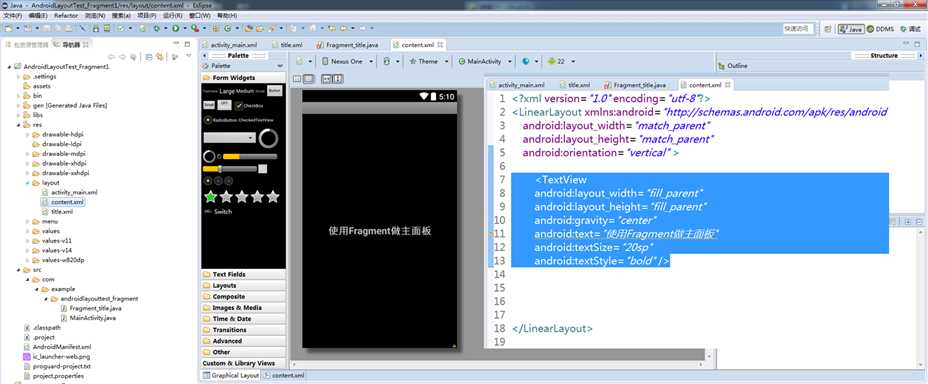Viewport: 928px width, 384px height.
Task: Switch to activity_main.xml editor tab
Action: 229,45
